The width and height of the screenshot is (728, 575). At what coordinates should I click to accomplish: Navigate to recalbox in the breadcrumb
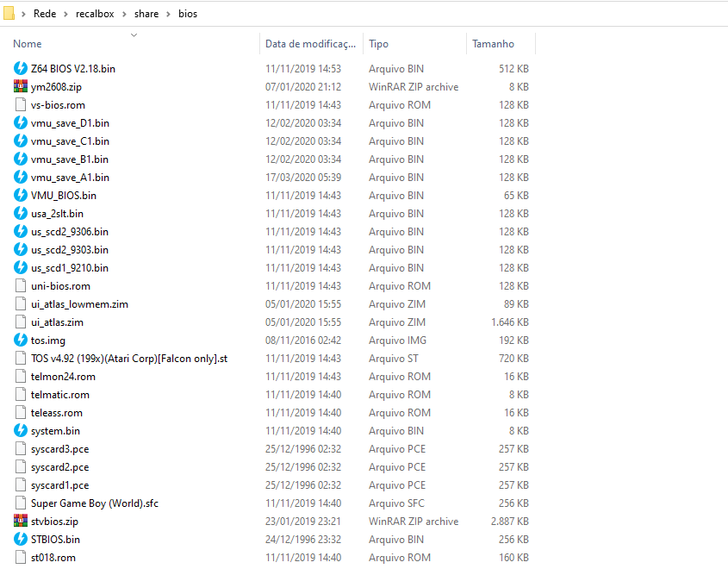click(x=95, y=14)
